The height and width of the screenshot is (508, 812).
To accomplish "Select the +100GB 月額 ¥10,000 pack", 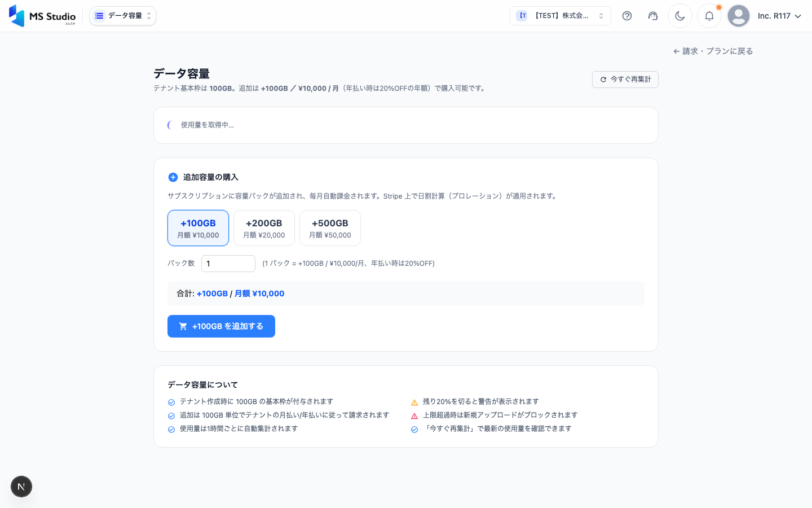I will pyautogui.click(x=198, y=228).
